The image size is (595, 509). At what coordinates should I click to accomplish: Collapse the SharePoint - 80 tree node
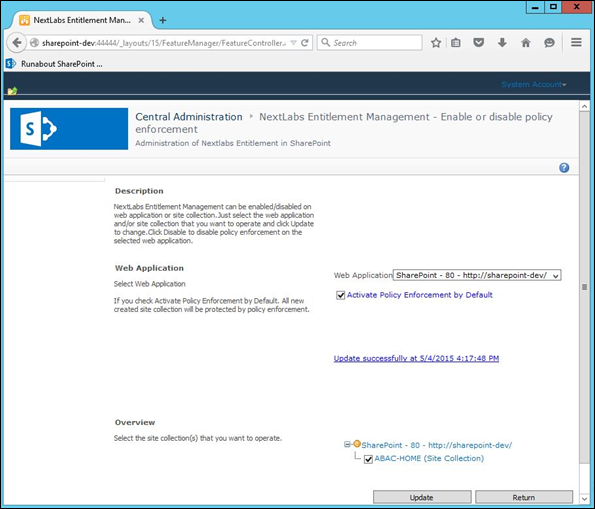tap(347, 444)
